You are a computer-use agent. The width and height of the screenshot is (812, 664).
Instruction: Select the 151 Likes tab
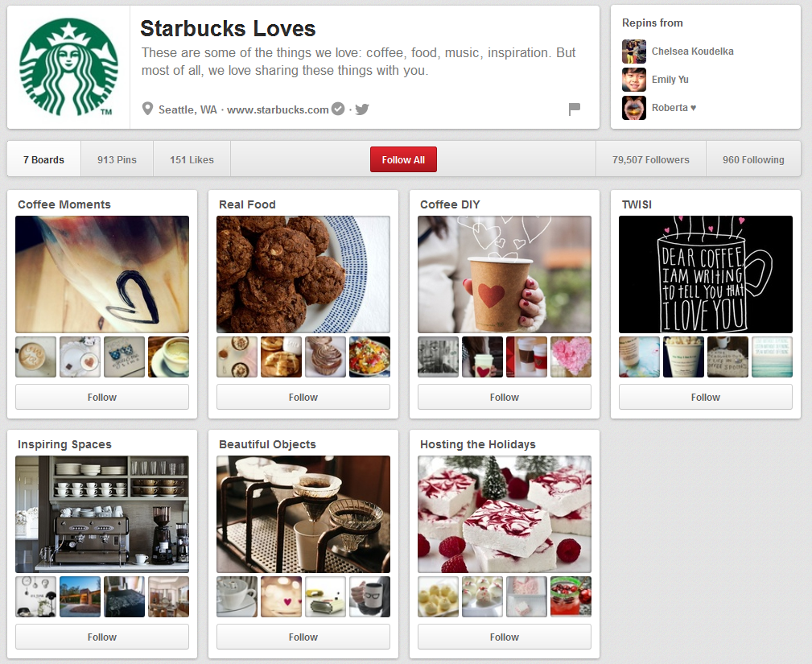click(x=192, y=159)
